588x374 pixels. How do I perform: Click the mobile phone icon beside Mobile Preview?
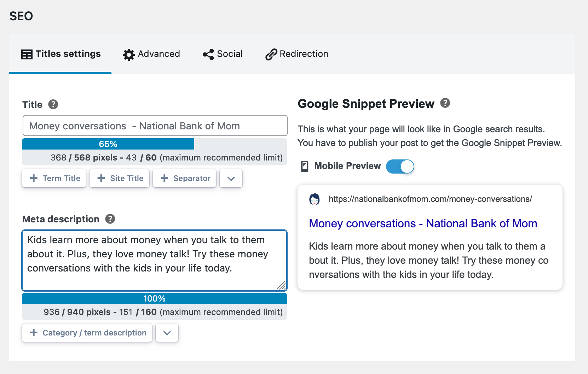tap(305, 166)
